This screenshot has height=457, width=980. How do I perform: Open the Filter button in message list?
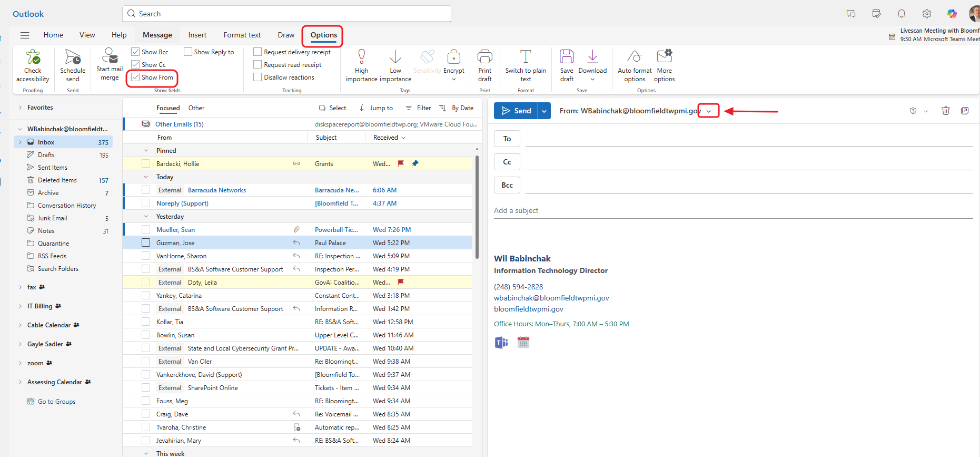[418, 108]
